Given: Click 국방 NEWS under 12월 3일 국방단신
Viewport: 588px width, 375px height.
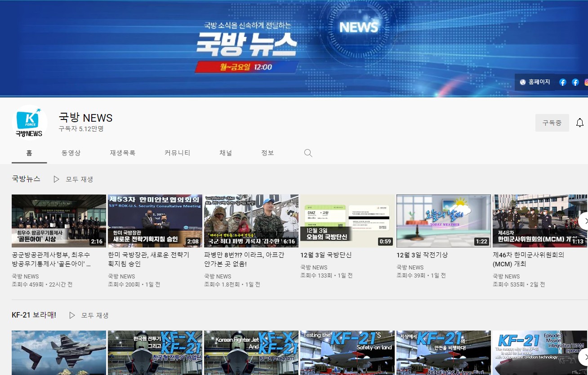Looking at the screenshot, I should tap(314, 267).
